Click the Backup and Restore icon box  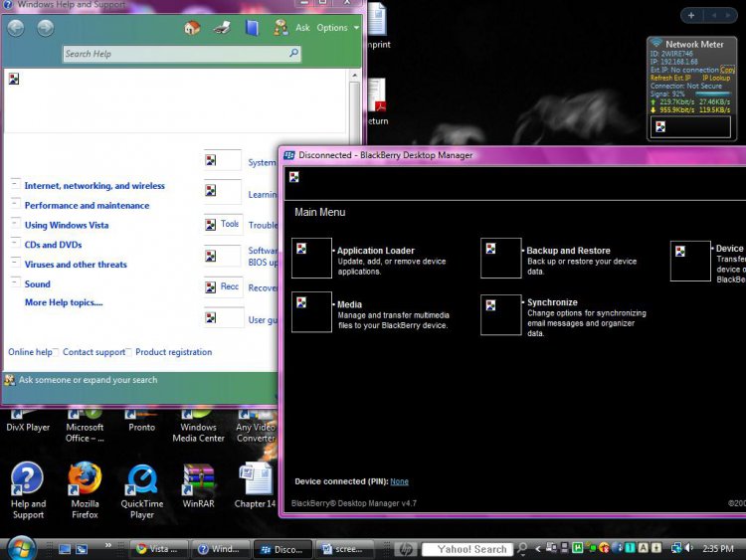click(x=501, y=258)
